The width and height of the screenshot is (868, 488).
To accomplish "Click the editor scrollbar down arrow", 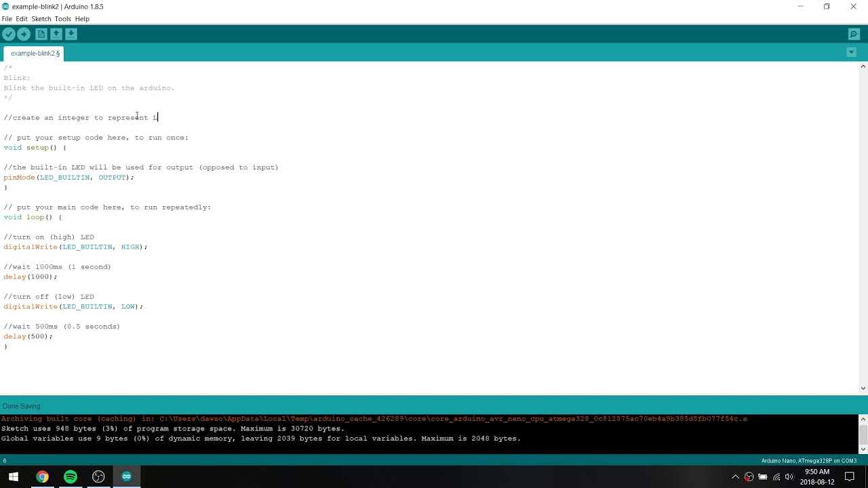I will click(x=863, y=388).
